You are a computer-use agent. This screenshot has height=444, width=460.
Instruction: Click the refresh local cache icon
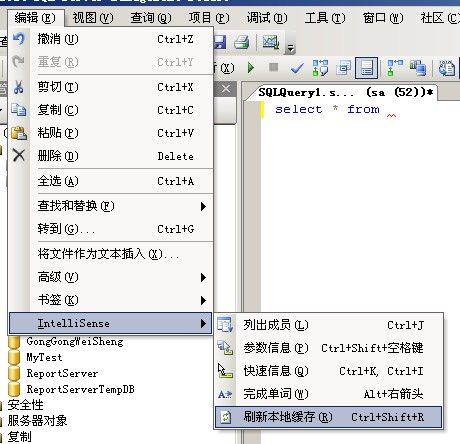coord(226,417)
